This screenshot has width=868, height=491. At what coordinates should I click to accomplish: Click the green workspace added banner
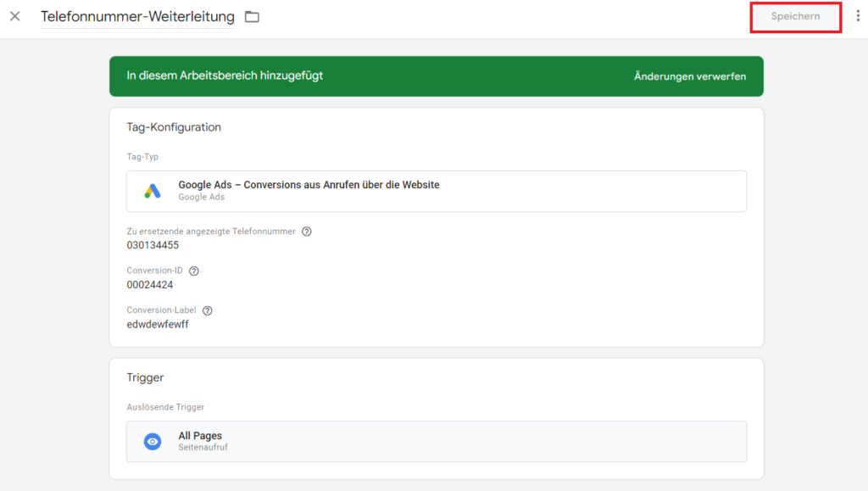(x=437, y=76)
